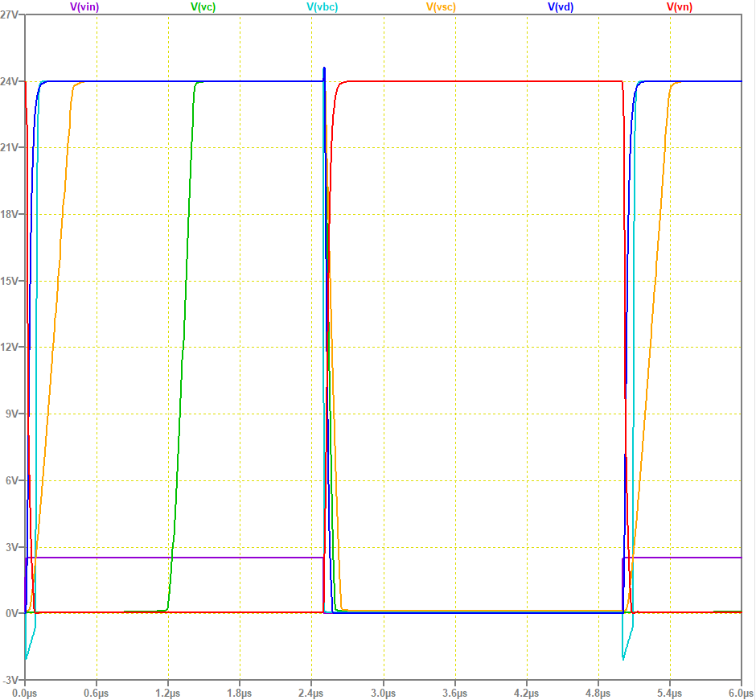Select the V(vin) trace label

(x=83, y=8)
